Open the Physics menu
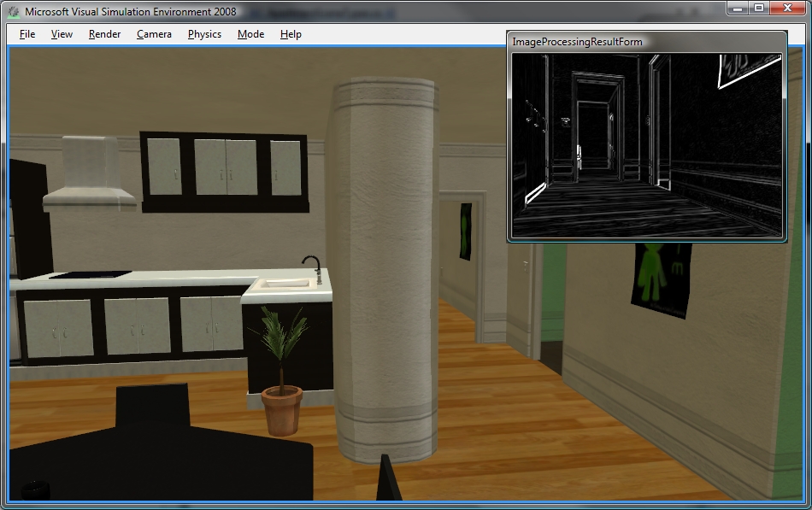The width and height of the screenshot is (812, 510). coord(203,34)
